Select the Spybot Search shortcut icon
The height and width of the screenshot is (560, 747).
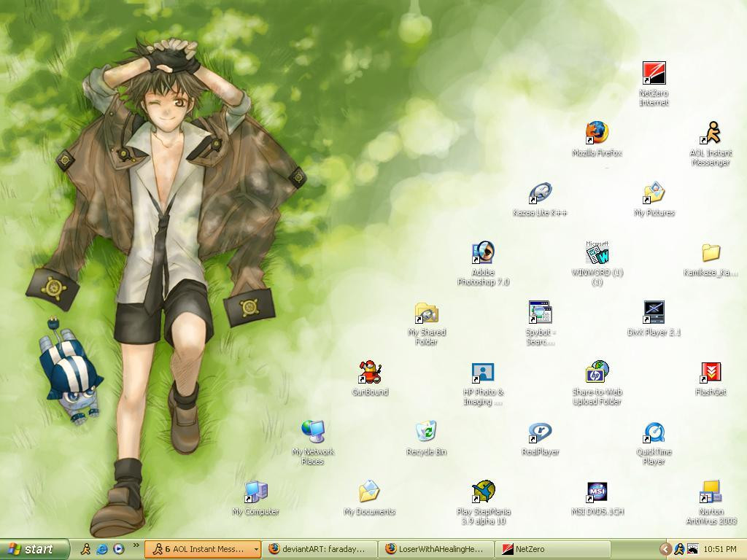[540, 312]
